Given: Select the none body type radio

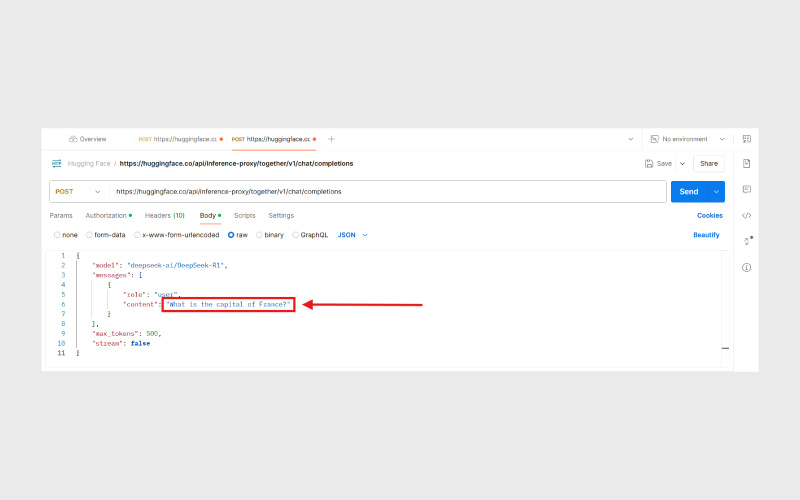Looking at the screenshot, I should pyautogui.click(x=57, y=235).
